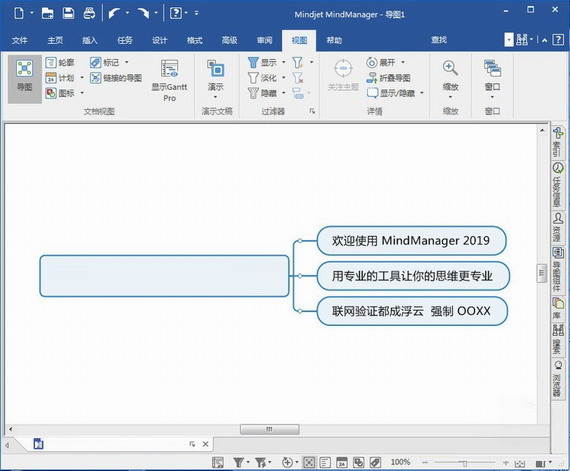Screen dimensions: 570x471
Task: Select topic 欢迎使用 MindManager 2019
Action: coord(411,241)
